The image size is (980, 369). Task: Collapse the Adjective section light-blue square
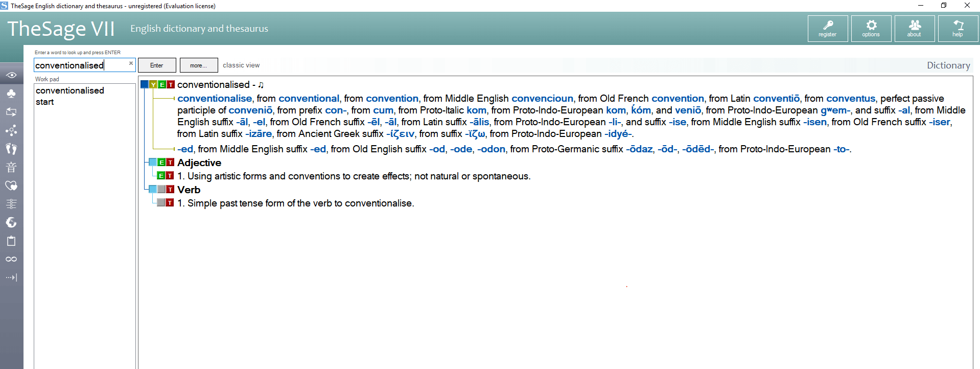click(x=153, y=163)
